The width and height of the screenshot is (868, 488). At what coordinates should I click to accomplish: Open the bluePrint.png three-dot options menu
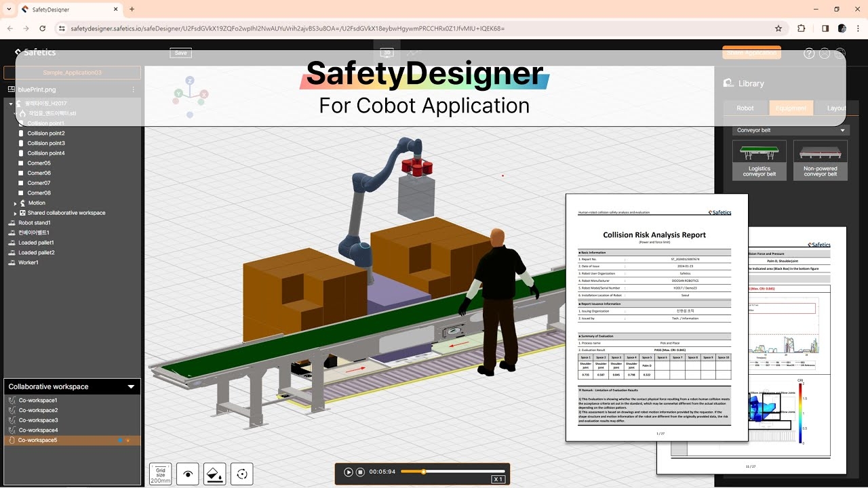pos(133,89)
